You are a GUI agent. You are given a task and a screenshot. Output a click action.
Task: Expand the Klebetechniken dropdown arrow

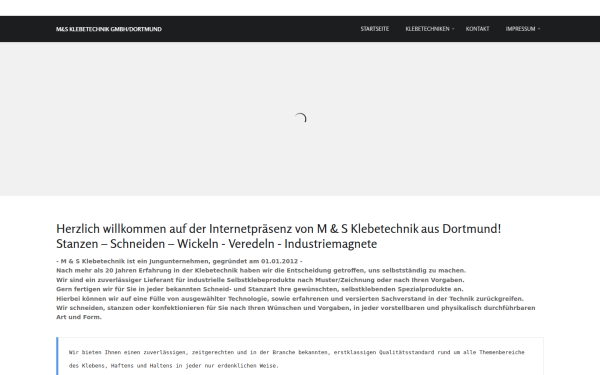(453, 29)
